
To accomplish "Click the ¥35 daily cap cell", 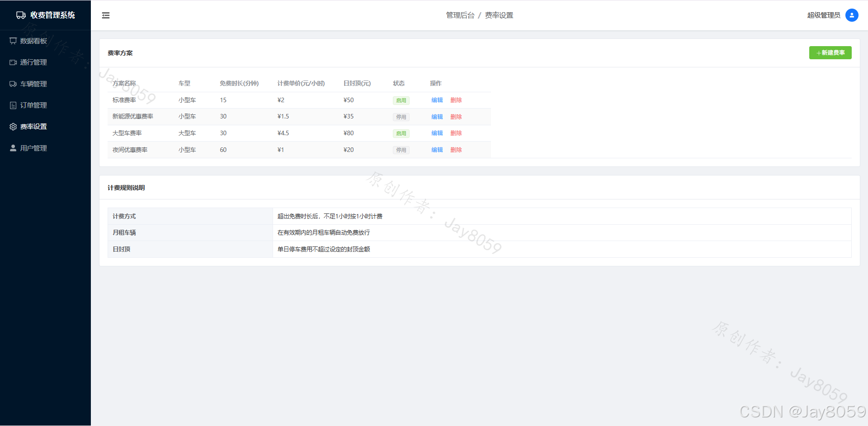I will coord(349,117).
